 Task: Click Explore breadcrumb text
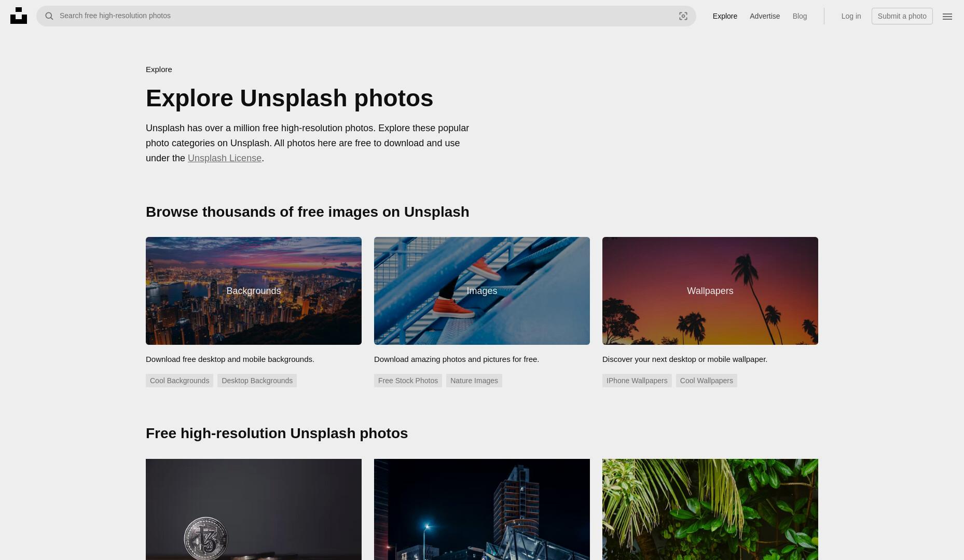(159, 69)
